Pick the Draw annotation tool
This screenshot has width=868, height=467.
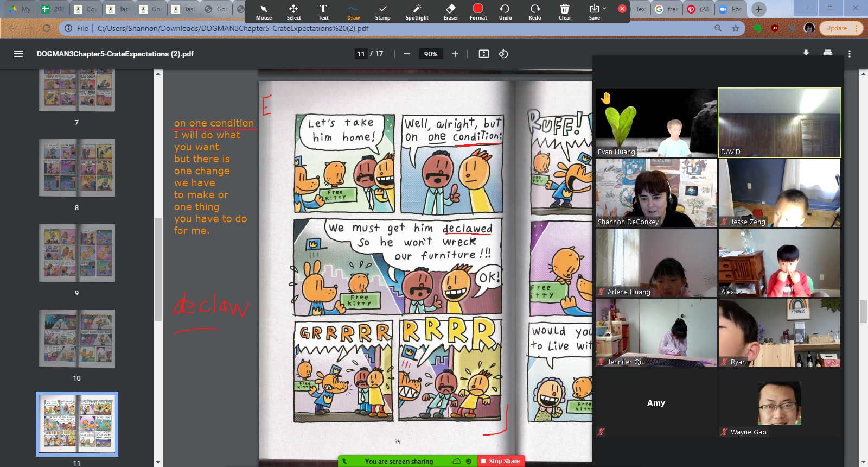[x=353, y=11]
